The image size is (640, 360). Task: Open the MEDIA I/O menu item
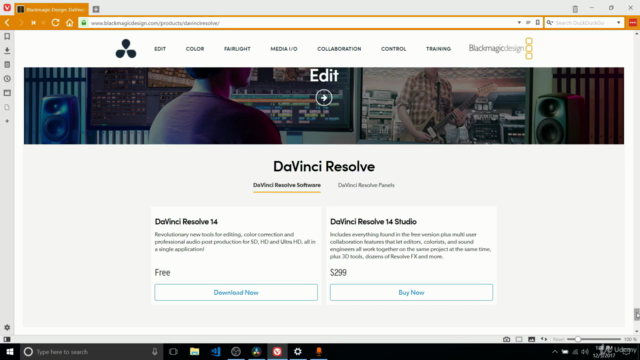pos(284,49)
